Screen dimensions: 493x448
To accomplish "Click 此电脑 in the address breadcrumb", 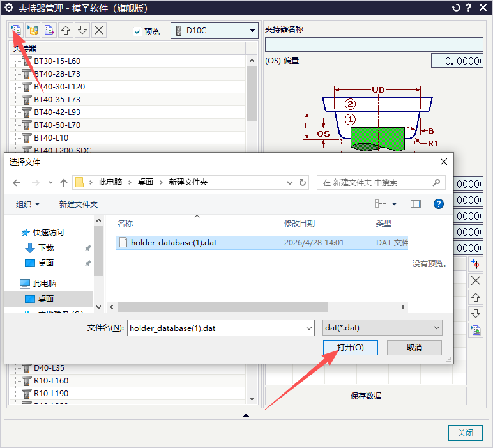I will point(110,182).
